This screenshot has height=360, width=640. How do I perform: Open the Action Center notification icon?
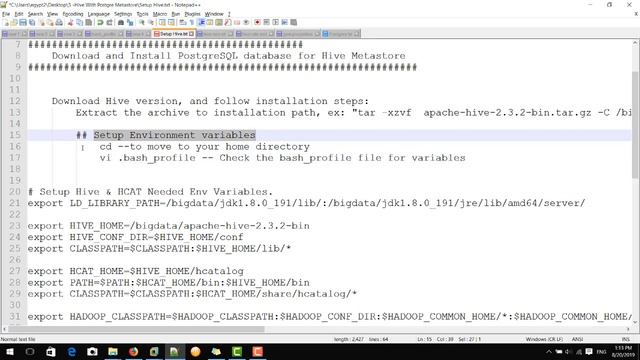click(589, 352)
